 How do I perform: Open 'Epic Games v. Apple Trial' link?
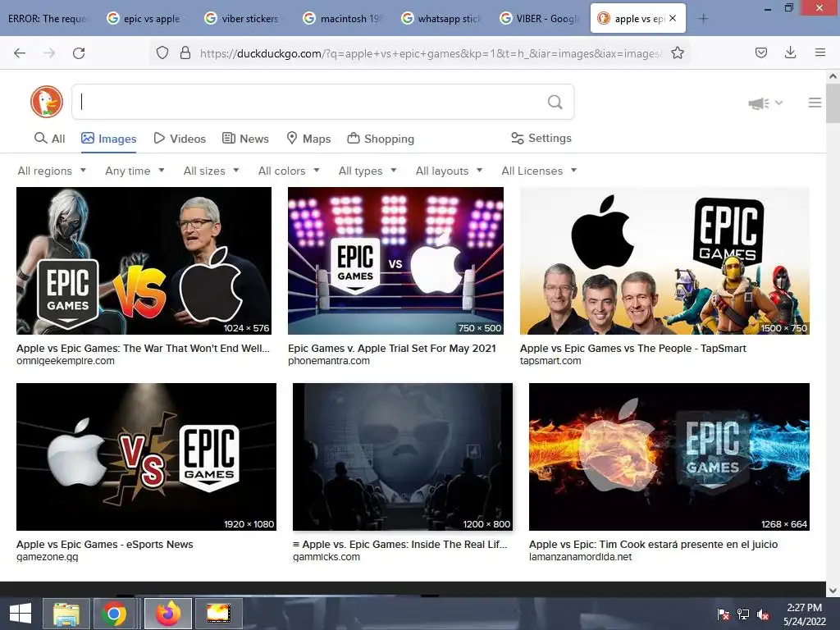[x=391, y=348]
